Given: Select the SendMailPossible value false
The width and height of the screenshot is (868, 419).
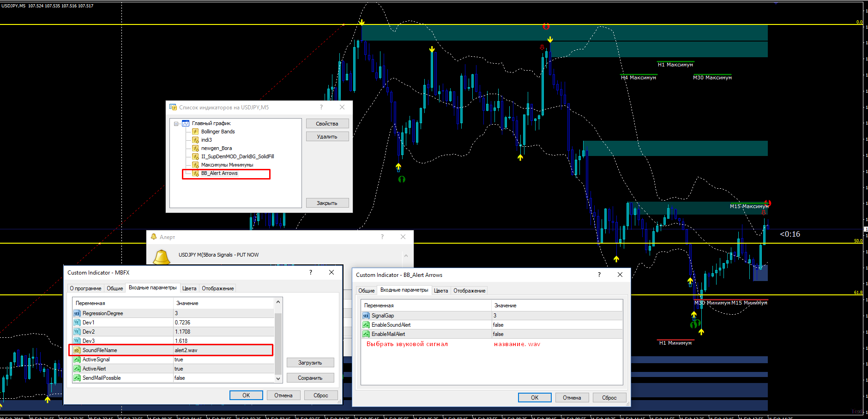Looking at the screenshot, I should (x=180, y=378).
